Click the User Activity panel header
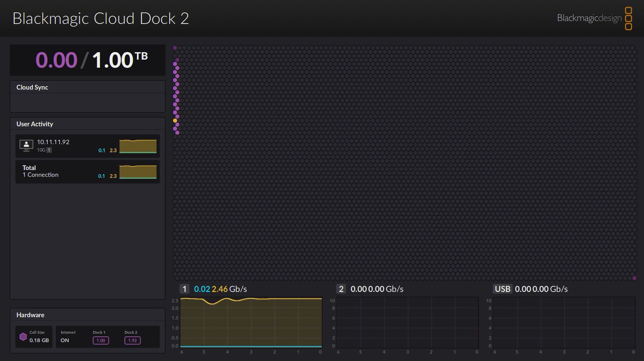644x361 pixels. tap(88, 124)
